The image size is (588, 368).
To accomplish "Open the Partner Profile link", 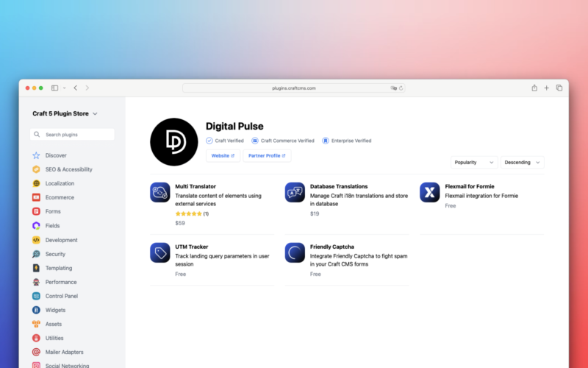I will [267, 155].
